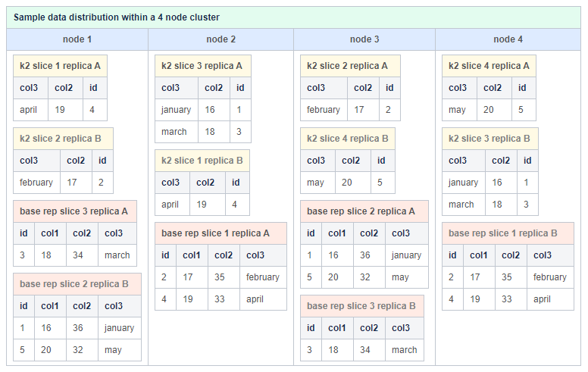The height and width of the screenshot is (372, 588).
Task: Click 'k2 slice 3 replica A' table title
Action: pyautogui.click(x=203, y=66)
